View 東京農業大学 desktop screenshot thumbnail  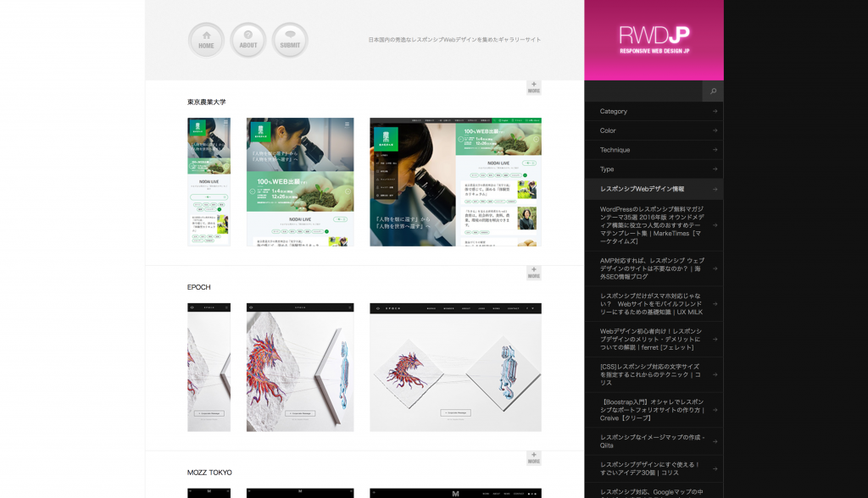click(x=455, y=182)
